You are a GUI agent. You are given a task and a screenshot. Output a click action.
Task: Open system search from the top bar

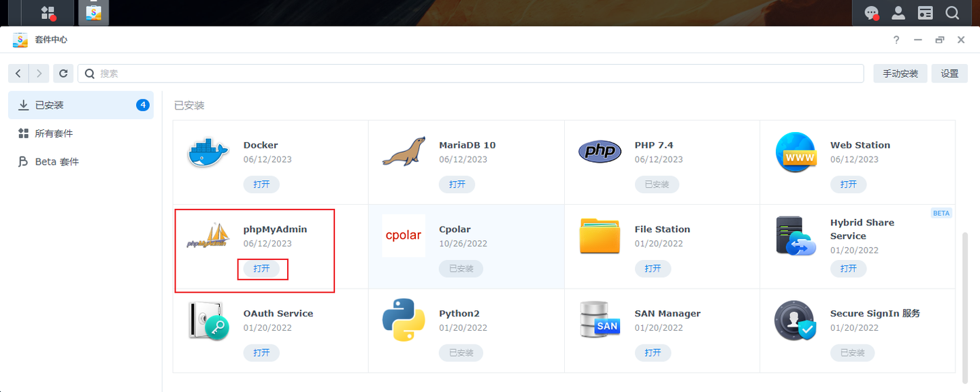pyautogui.click(x=951, y=12)
